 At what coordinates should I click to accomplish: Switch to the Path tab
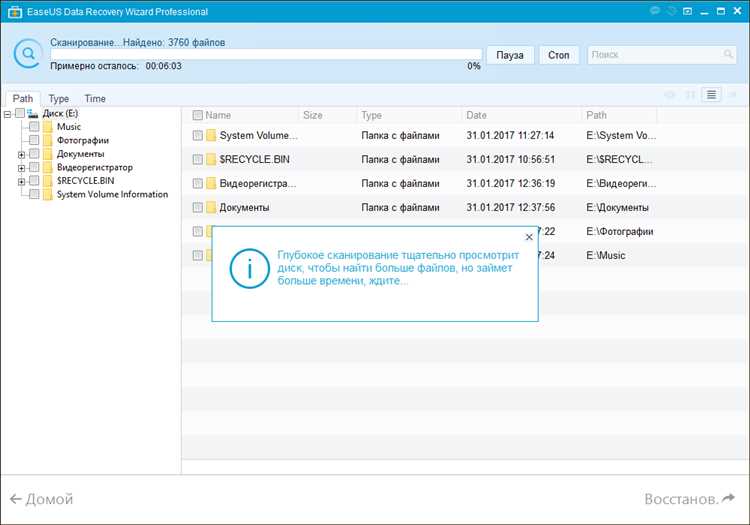[x=22, y=98]
